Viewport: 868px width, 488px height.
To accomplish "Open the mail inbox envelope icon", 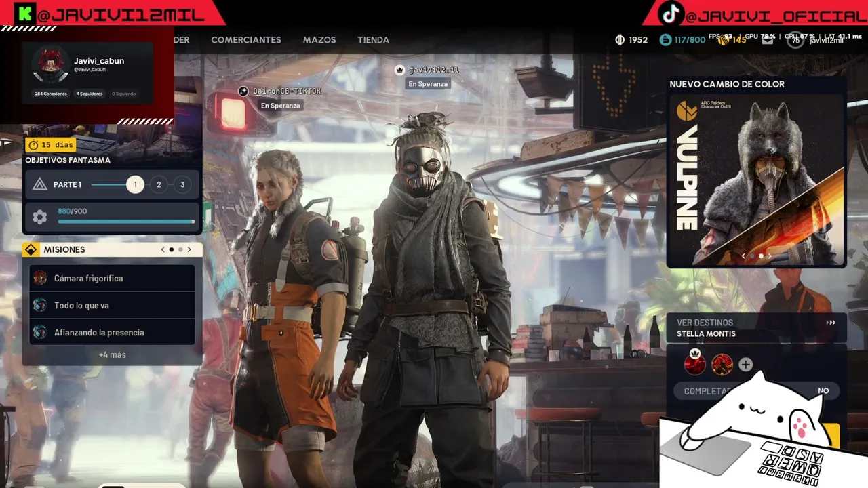I will click(x=767, y=40).
